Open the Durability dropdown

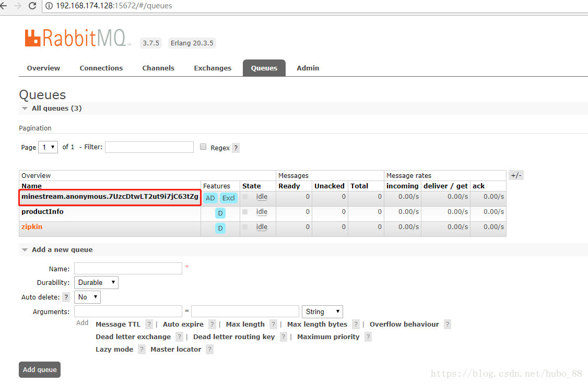96,283
